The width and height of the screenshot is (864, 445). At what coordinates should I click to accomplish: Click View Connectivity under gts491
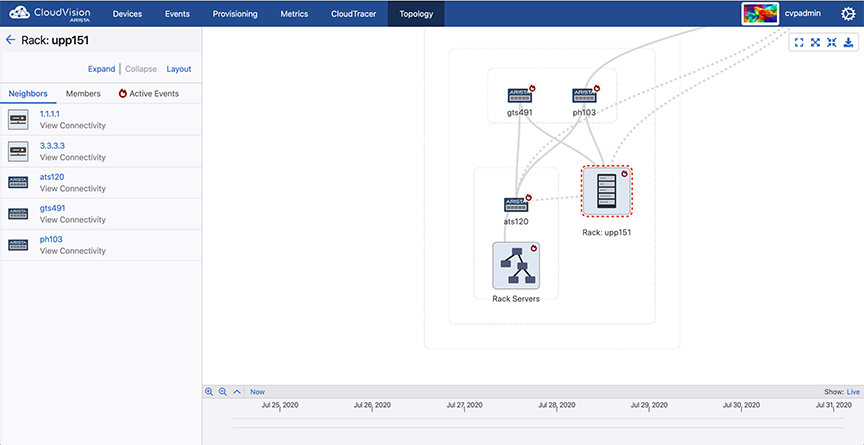click(x=73, y=220)
